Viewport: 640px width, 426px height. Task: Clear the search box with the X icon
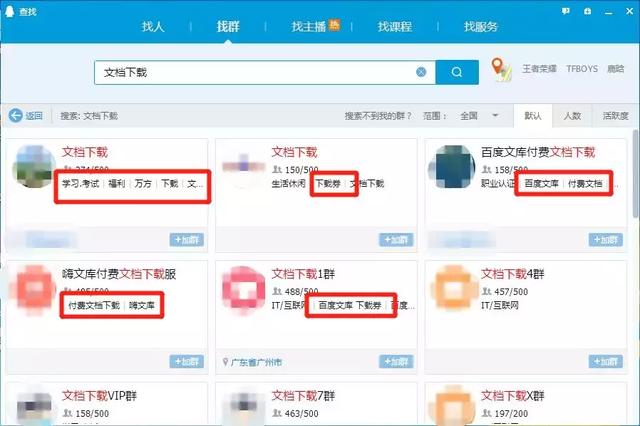pos(422,72)
